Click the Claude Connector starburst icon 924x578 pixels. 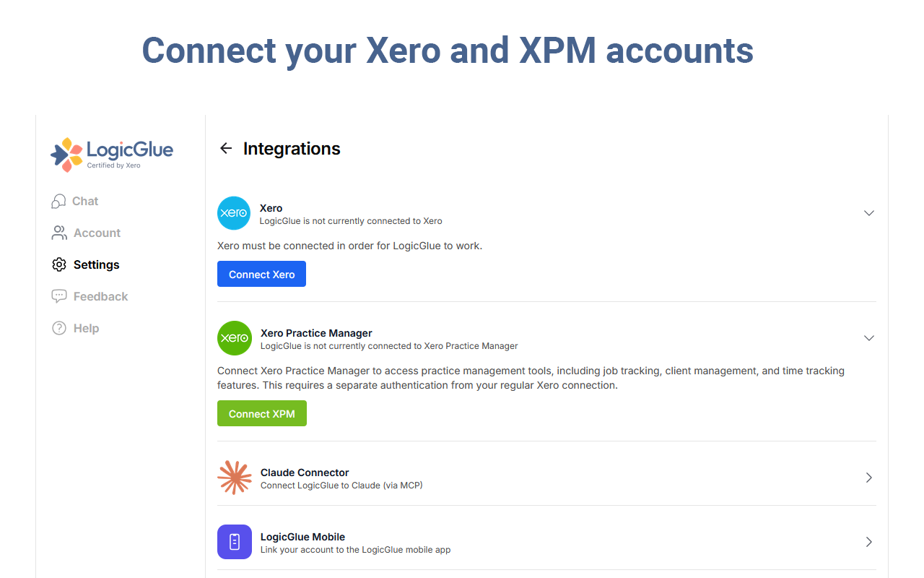235,478
